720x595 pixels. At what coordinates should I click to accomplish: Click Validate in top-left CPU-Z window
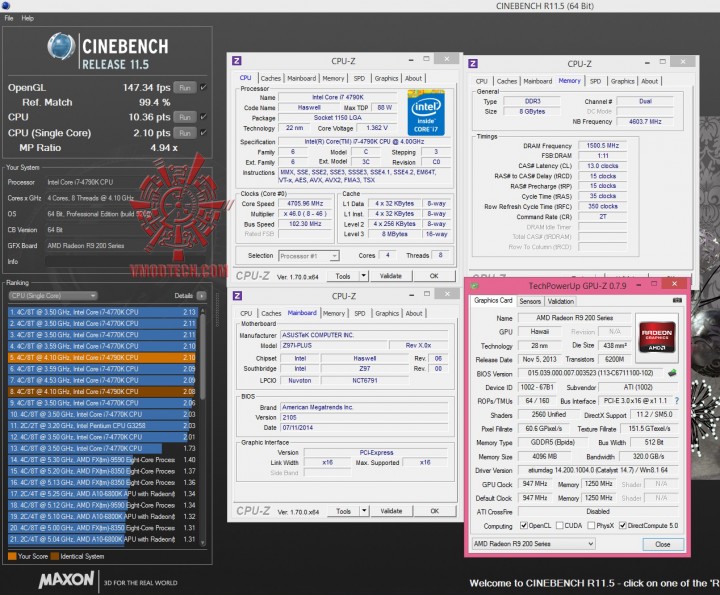click(x=391, y=276)
